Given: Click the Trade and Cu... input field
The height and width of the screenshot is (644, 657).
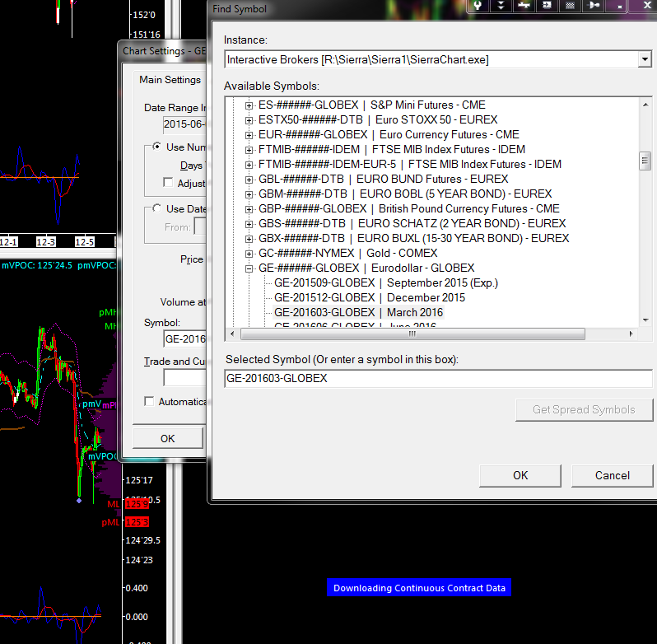Looking at the screenshot, I should (x=185, y=377).
